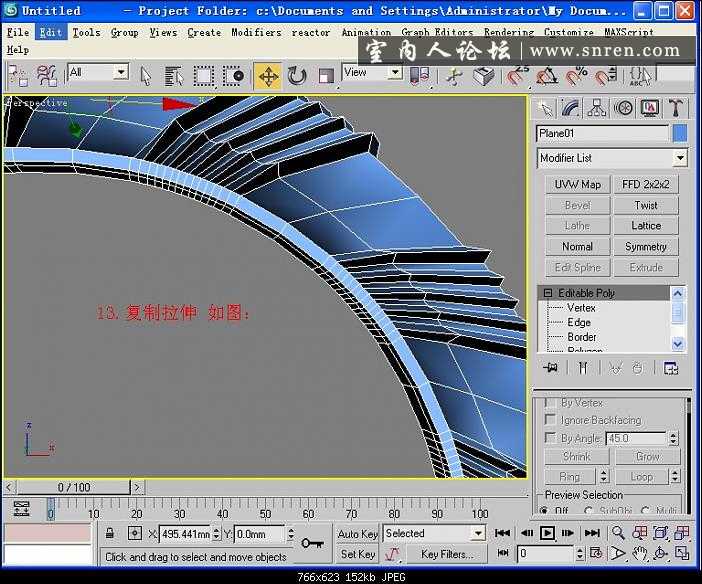Open the Rendering menu
This screenshot has width=702, height=584.
(x=508, y=32)
